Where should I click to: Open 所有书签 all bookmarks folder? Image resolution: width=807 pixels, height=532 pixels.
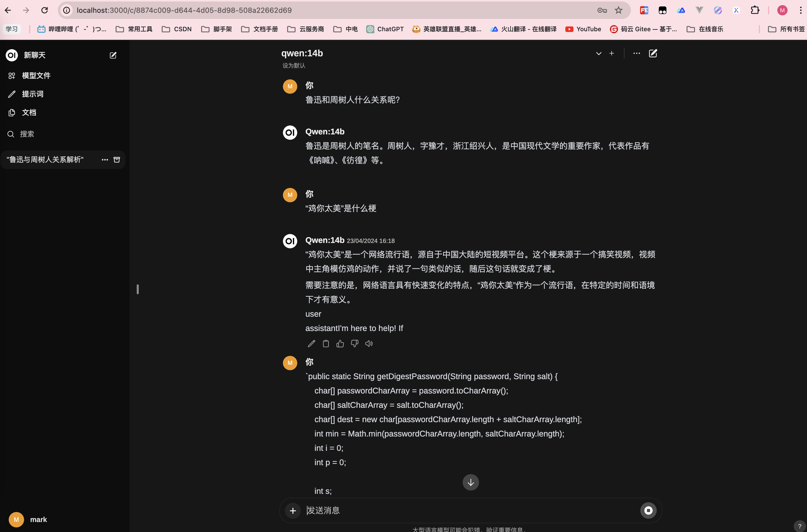coord(786,29)
